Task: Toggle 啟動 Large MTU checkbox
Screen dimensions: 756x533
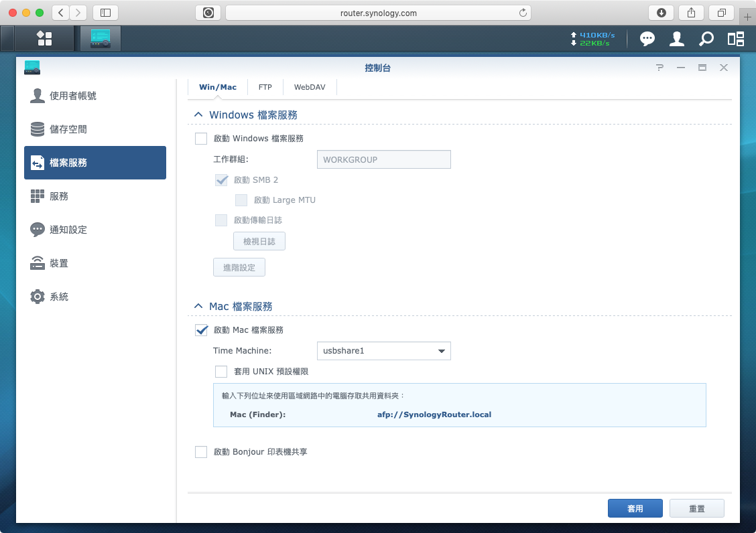Action: [241, 200]
